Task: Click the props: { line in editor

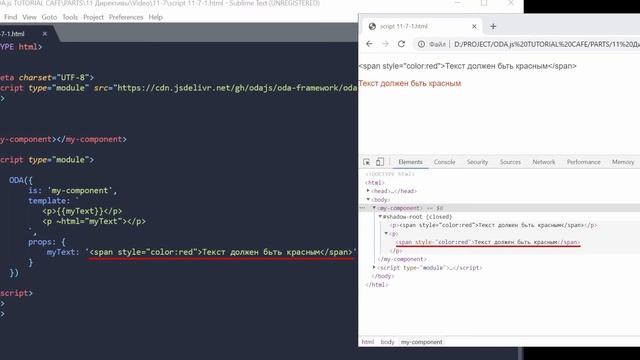Action: point(47,242)
